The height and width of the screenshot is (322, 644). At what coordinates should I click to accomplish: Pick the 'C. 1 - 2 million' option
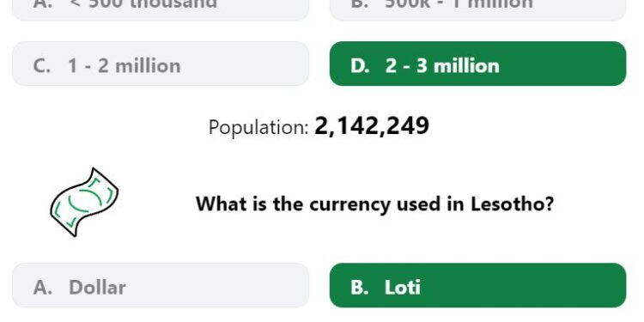pyautogui.click(x=161, y=64)
